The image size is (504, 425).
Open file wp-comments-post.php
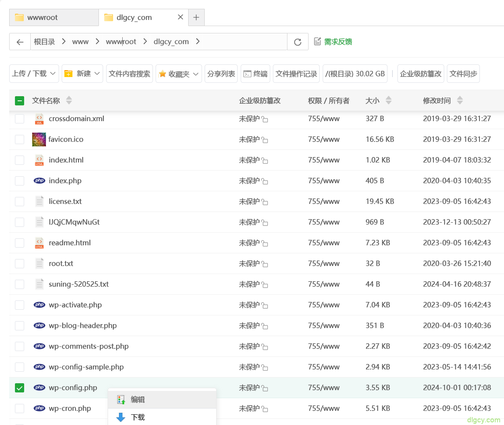click(89, 346)
